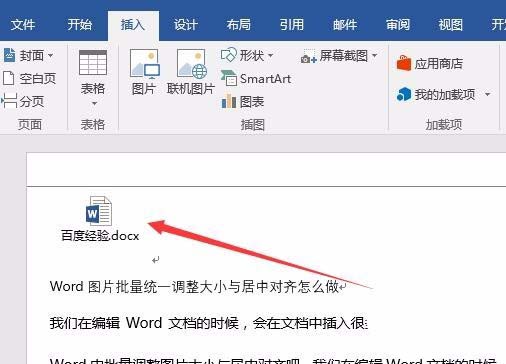The height and width of the screenshot is (364, 506).
Task: Open the File (文件) tab
Action: (23, 25)
